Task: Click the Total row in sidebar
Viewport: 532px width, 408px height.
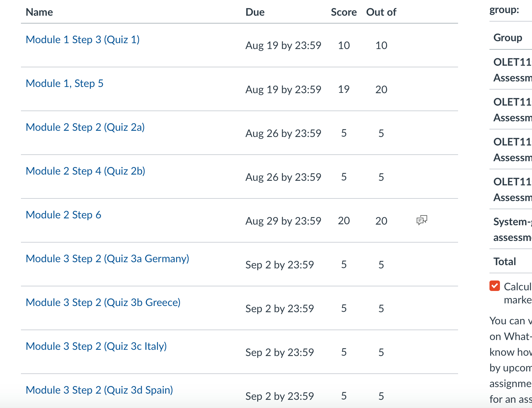Action: click(x=511, y=261)
